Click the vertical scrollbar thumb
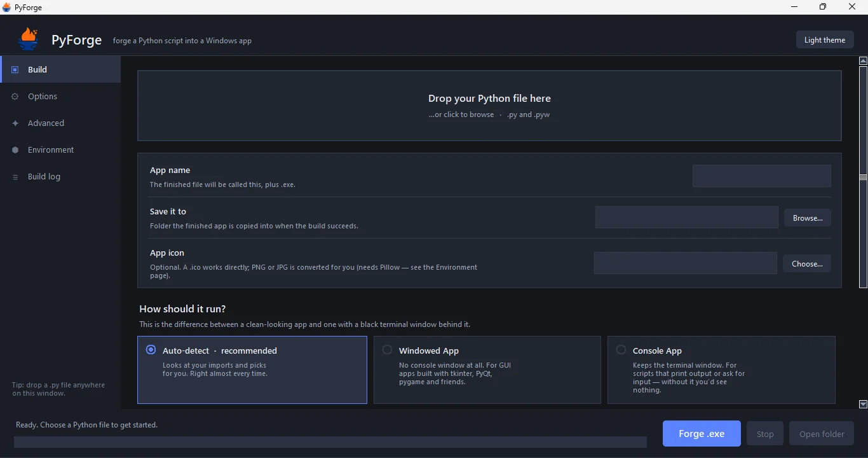This screenshot has height=458, width=868. pyautogui.click(x=863, y=177)
